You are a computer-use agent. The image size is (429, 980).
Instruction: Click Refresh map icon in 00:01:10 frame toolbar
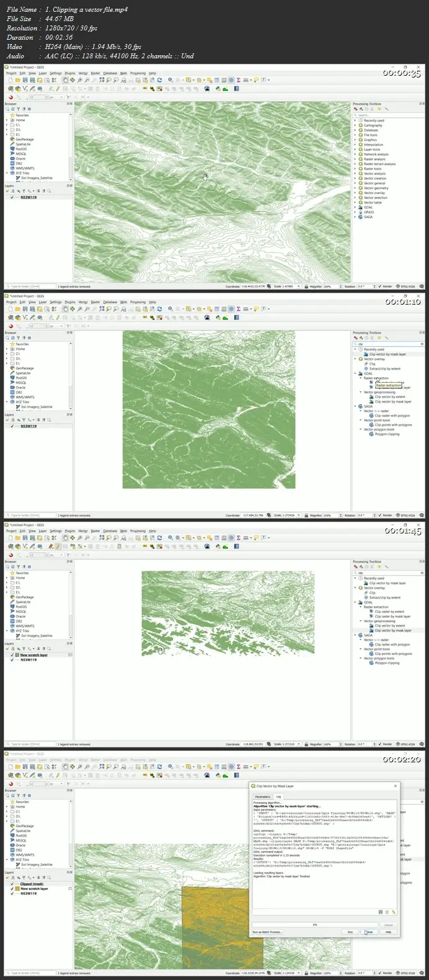tap(159, 309)
